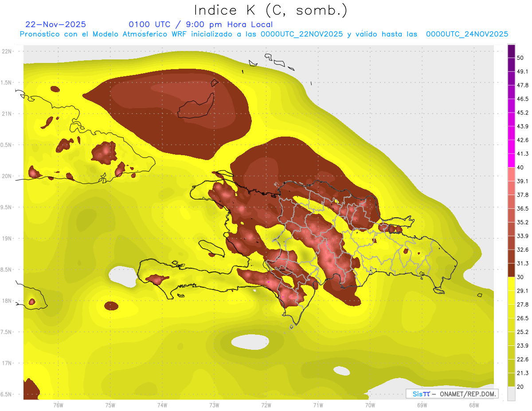Click the "20N" latitude axis label
This screenshot has width=532, height=411.
pos(7,176)
